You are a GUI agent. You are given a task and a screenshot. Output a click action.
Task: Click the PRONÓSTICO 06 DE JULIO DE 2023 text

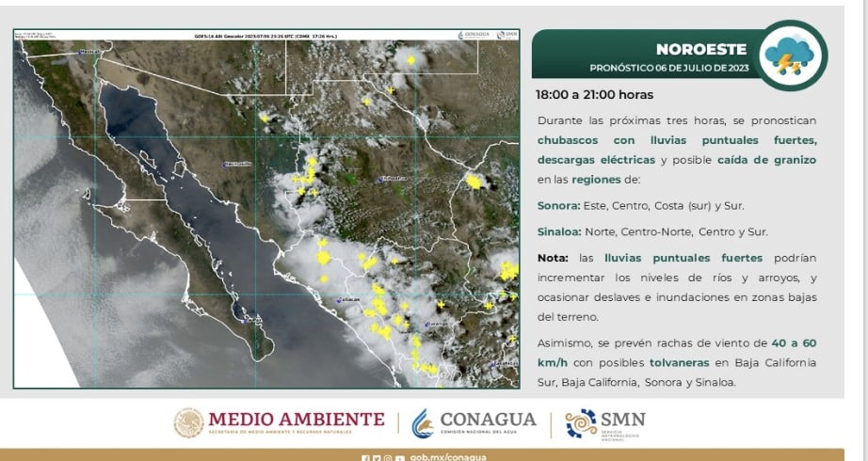pos(669,68)
